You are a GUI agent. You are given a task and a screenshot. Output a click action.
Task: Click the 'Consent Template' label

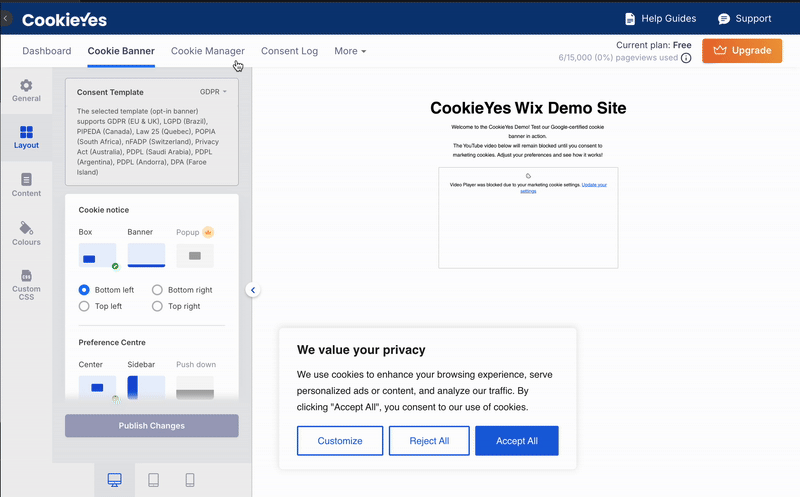click(110, 92)
